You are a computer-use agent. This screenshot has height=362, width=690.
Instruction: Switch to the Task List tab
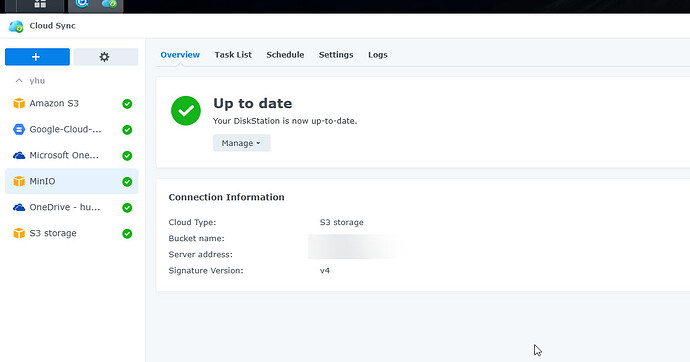pyautogui.click(x=233, y=55)
